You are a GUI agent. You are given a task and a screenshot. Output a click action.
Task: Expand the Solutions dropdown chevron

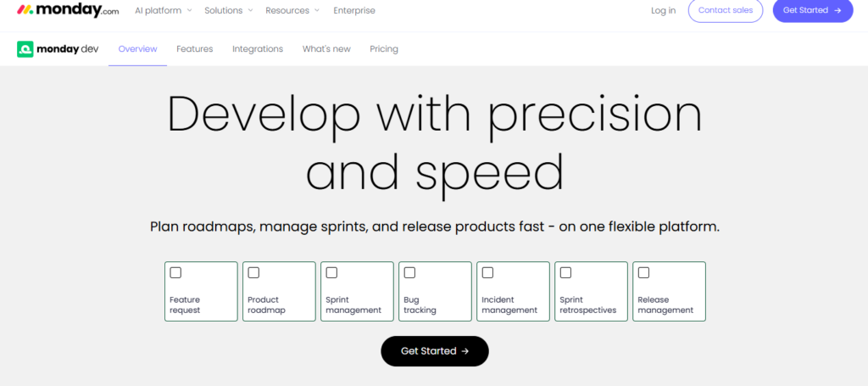250,10
